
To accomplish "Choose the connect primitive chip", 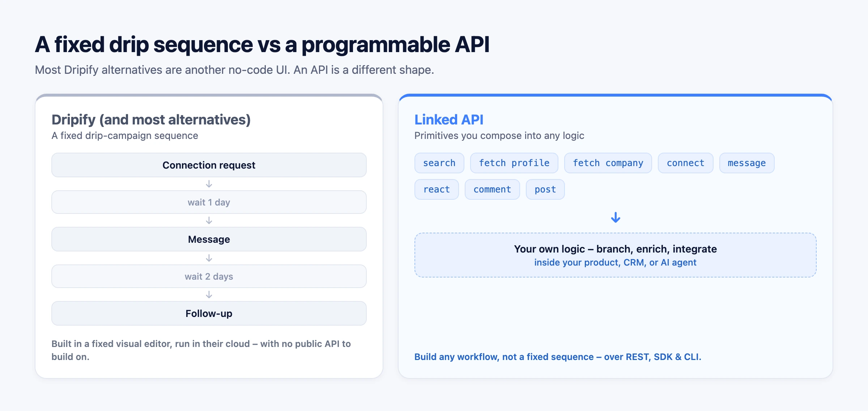I will pyautogui.click(x=685, y=163).
